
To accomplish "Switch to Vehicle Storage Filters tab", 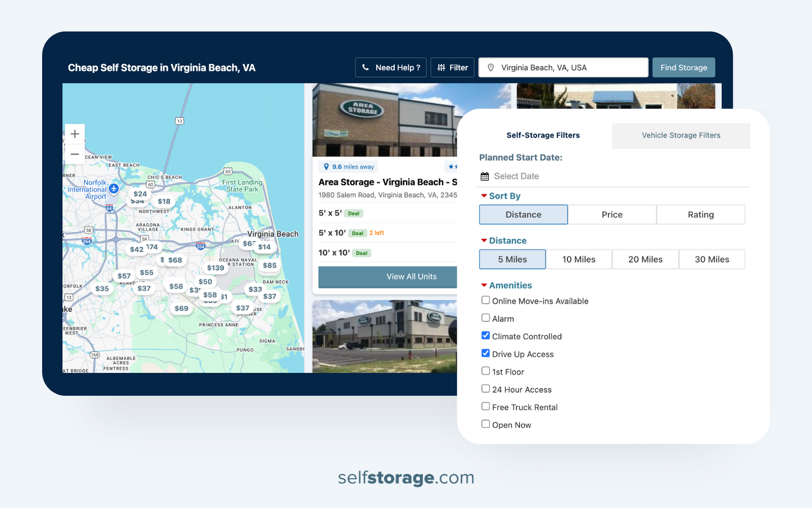I will click(x=681, y=135).
